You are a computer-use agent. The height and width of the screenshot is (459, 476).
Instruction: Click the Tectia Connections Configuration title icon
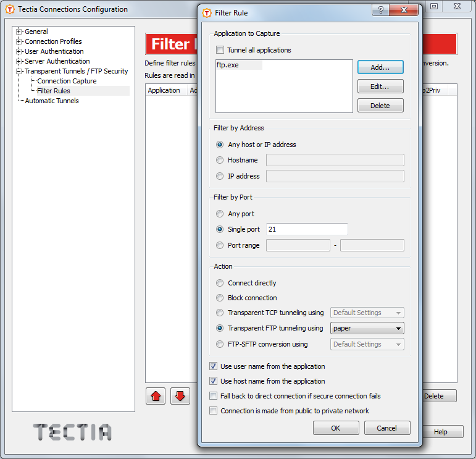tap(10, 9)
